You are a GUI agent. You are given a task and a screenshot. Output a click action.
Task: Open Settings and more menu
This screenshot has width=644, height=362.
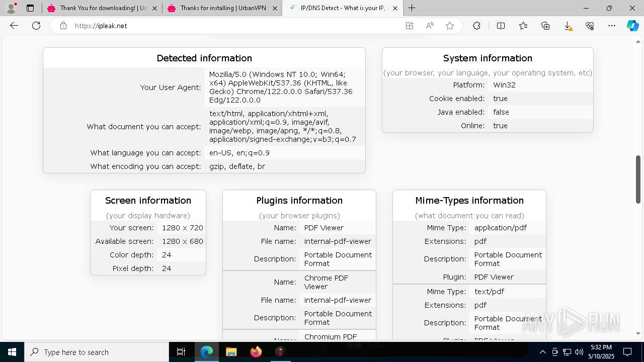coord(612,26)
